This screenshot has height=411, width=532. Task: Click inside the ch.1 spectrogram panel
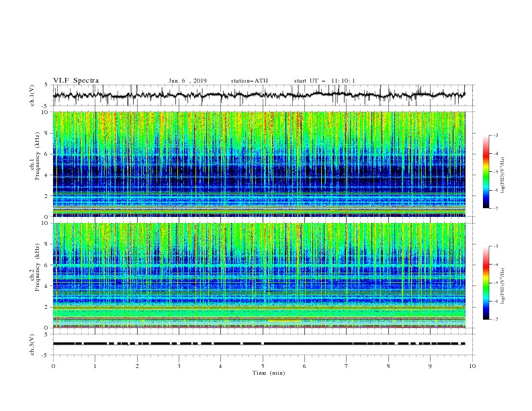coord(259,164)
